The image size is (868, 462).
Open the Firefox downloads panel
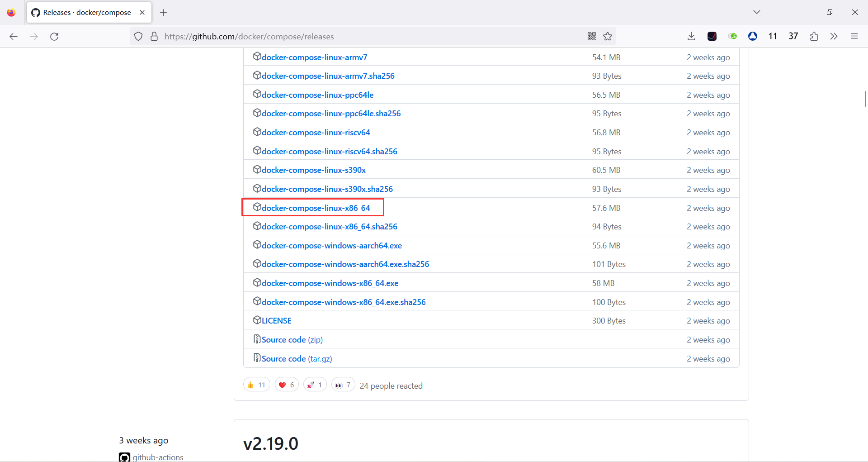pyautogui.click(x=691, y=36)
